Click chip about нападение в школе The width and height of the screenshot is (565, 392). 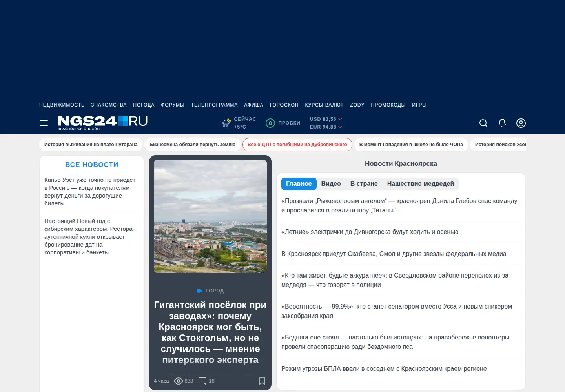click(x=411, y=145)
